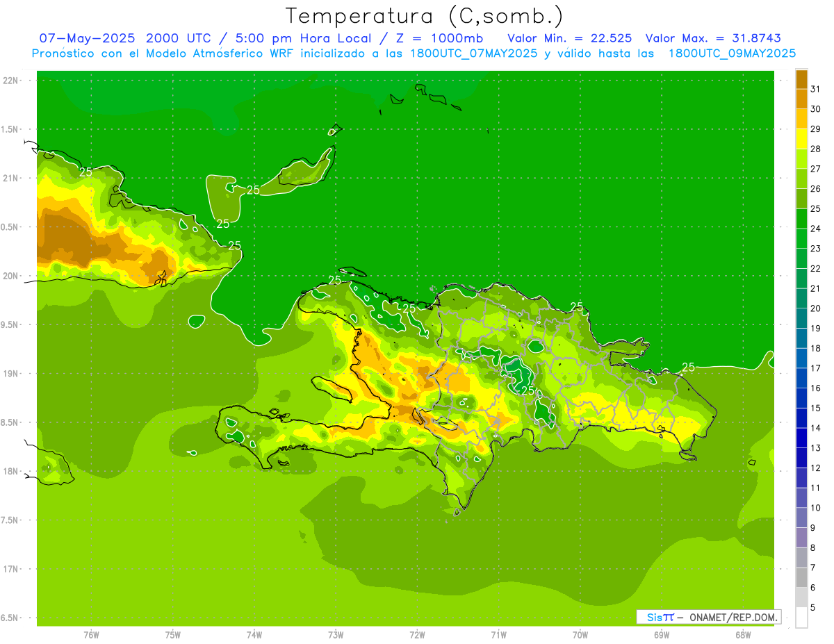Click the 'SisTT' logo text
834x644 pixels.
(660, 617)
